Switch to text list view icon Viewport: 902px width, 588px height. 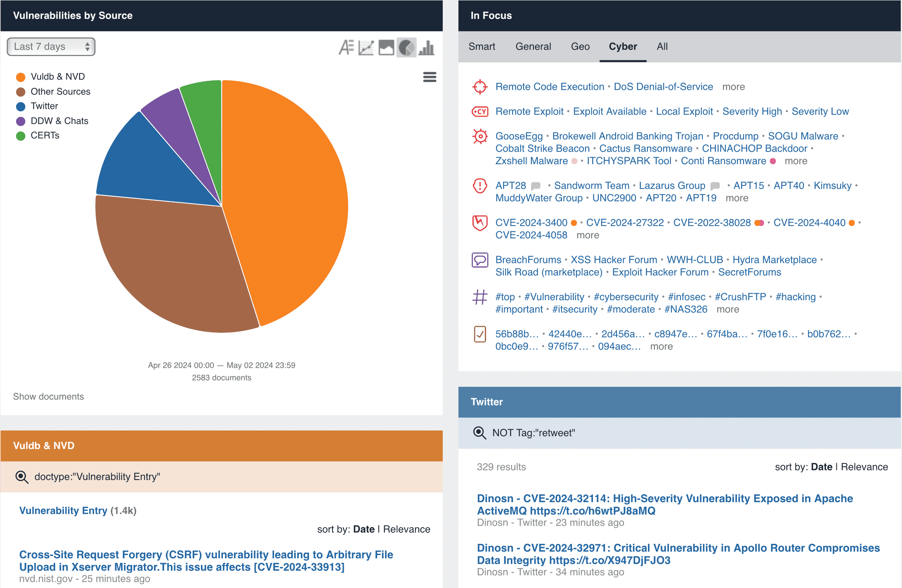pyautogui.click(x=346, y=47)
